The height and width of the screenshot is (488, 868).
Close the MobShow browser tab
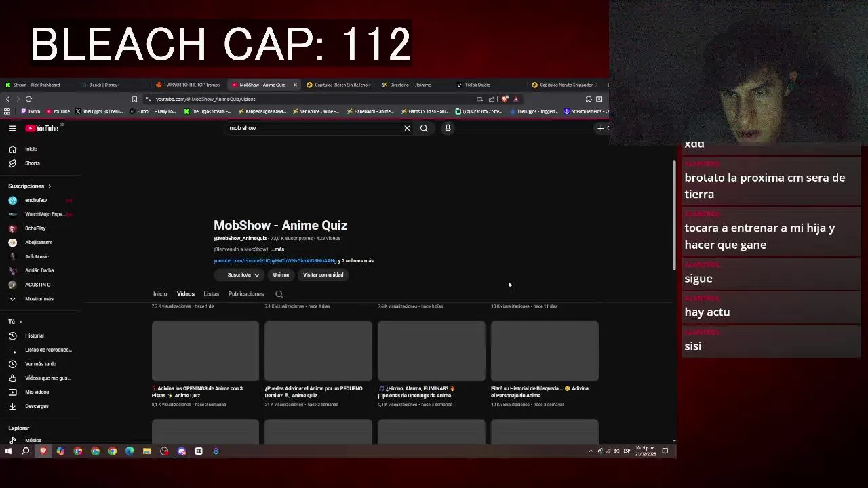(295, 85)
